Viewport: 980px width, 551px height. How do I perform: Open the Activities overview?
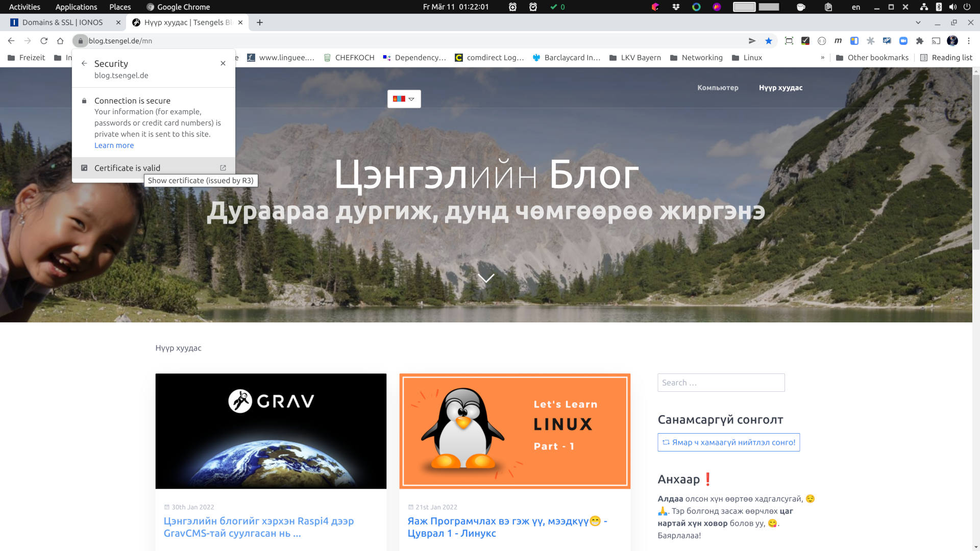[x=24, y=7]
